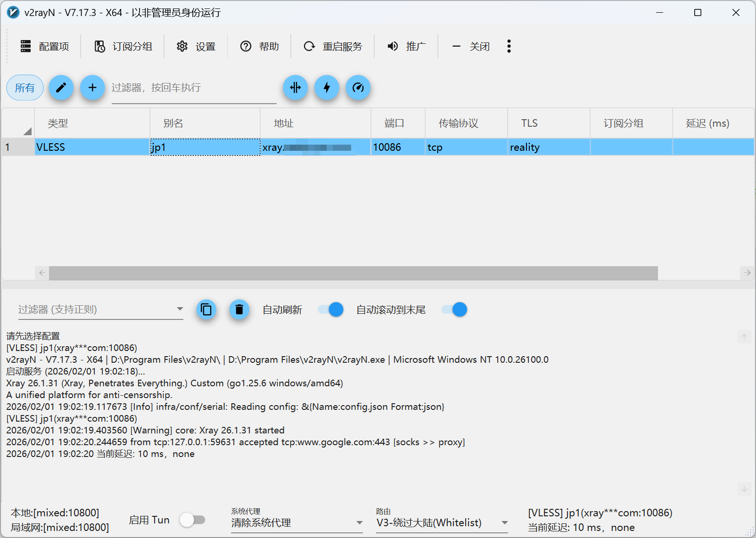Open the 订阅分组 menu
756x538 pixels.
click(123, 46)
